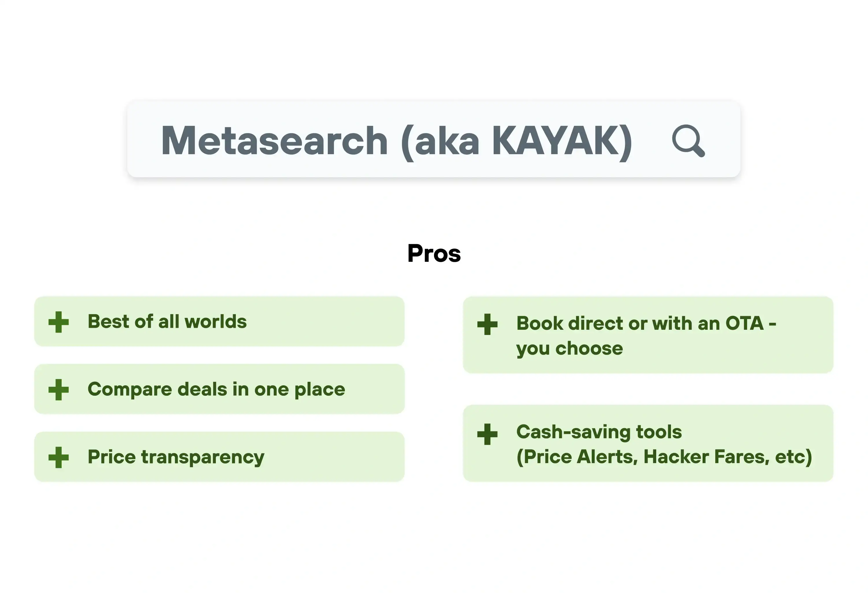Click the plus icon beside Compare deals
Screen dimensions: 868x593
tap(59, 389)
